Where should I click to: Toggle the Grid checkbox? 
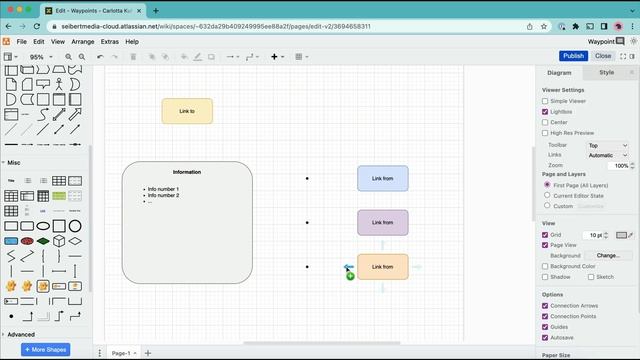click(545, 235)
